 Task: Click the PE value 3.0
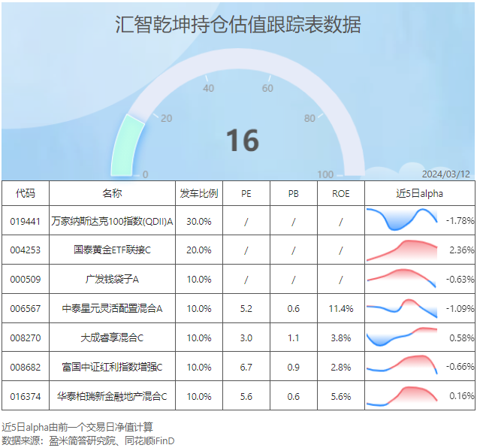tap(246, 338)
